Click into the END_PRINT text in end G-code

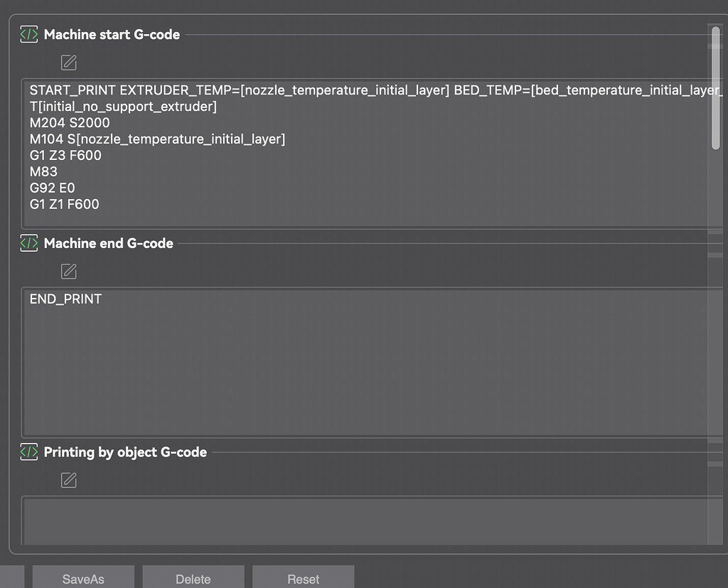(65, 299)
